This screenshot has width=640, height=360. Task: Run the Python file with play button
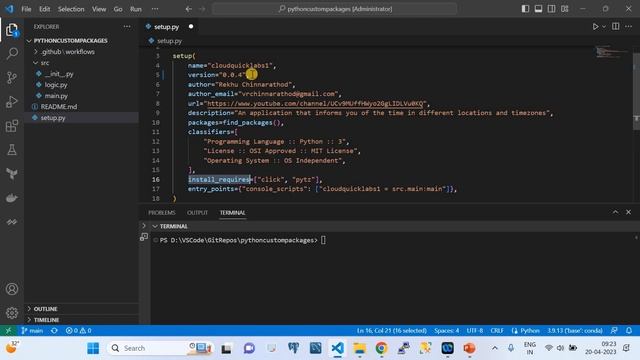tap(595, 27)
